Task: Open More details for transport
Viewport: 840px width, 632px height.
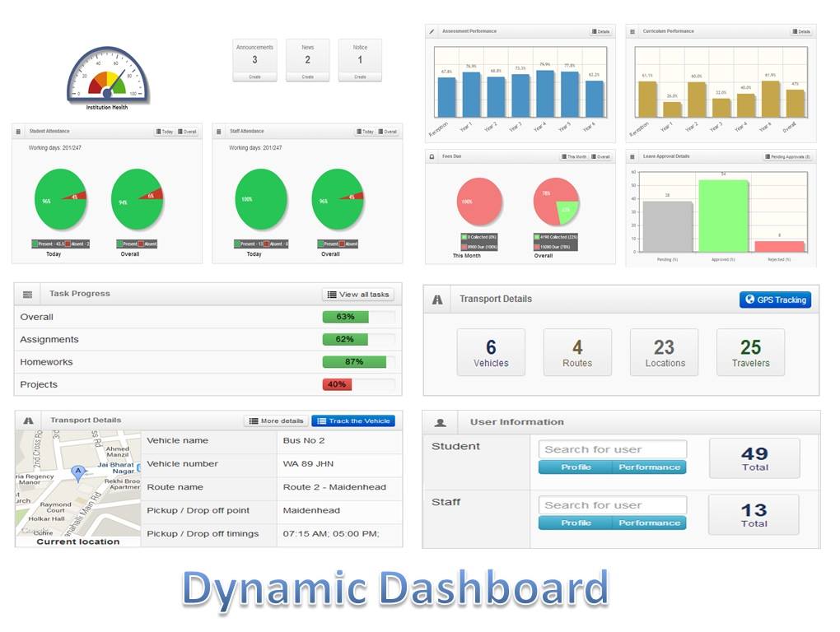Action: [x=277, y=421]
